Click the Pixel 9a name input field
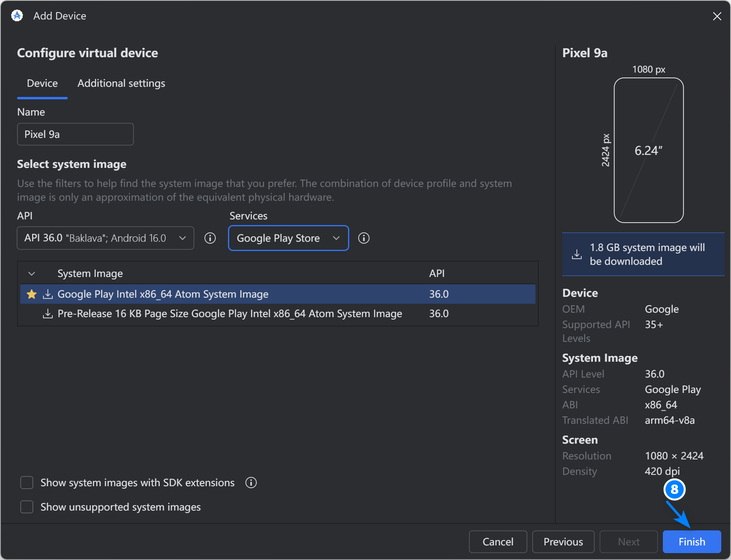Screen dimensions: 731x560 click(x=75, y=134)
